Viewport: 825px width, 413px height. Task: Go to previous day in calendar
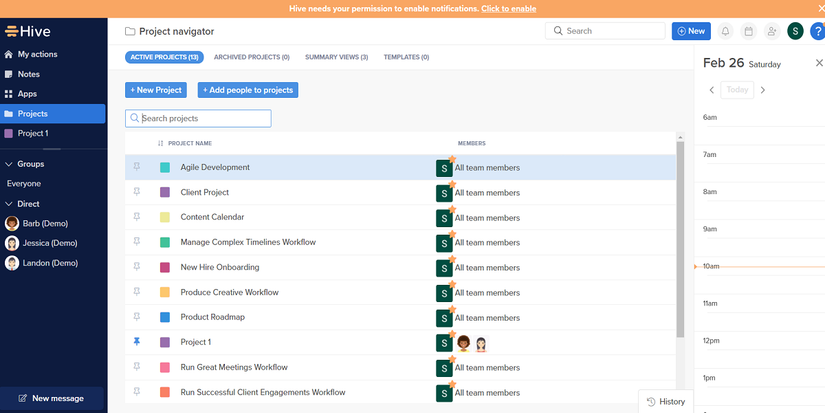tap(711, 90)
